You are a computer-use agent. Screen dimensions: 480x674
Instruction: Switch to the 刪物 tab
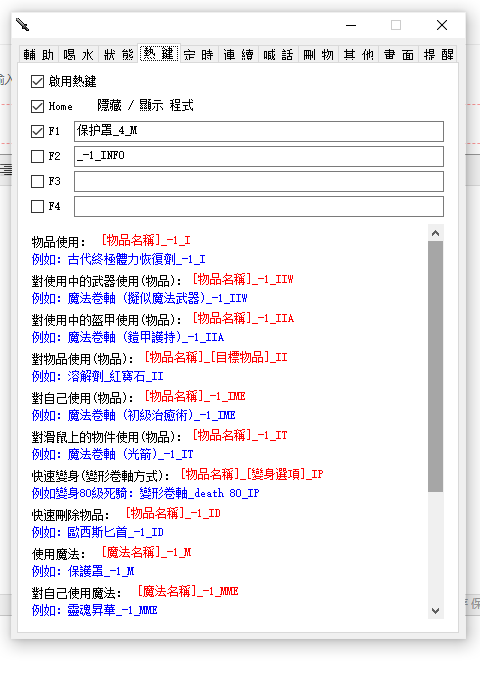click(x=318, y=55)
